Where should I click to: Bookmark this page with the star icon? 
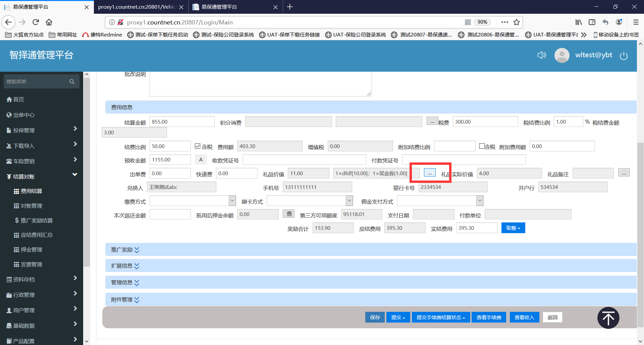[x=517, y=22]
